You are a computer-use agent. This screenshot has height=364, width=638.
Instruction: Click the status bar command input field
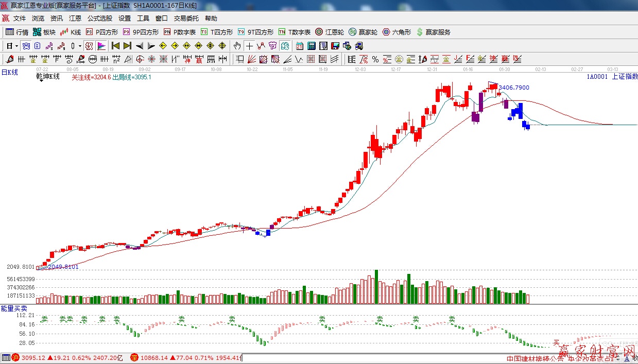pyautogui.click(x=371, y=358)
